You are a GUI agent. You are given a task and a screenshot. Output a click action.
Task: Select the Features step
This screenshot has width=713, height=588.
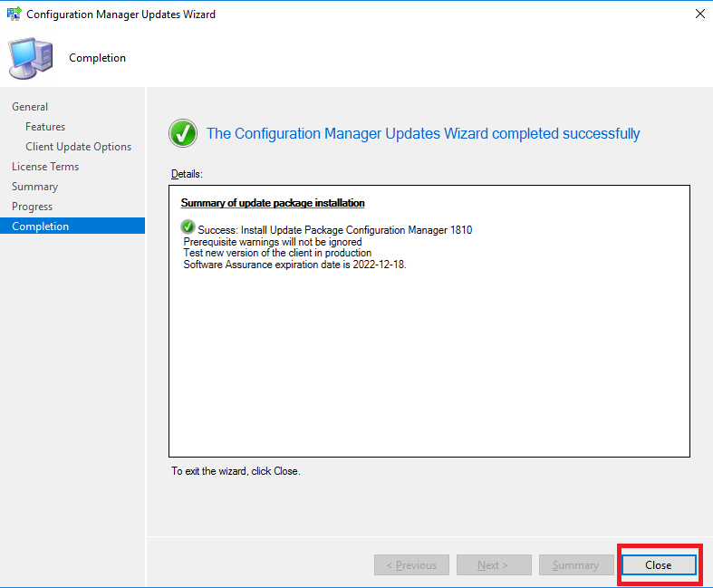[45, 127]
